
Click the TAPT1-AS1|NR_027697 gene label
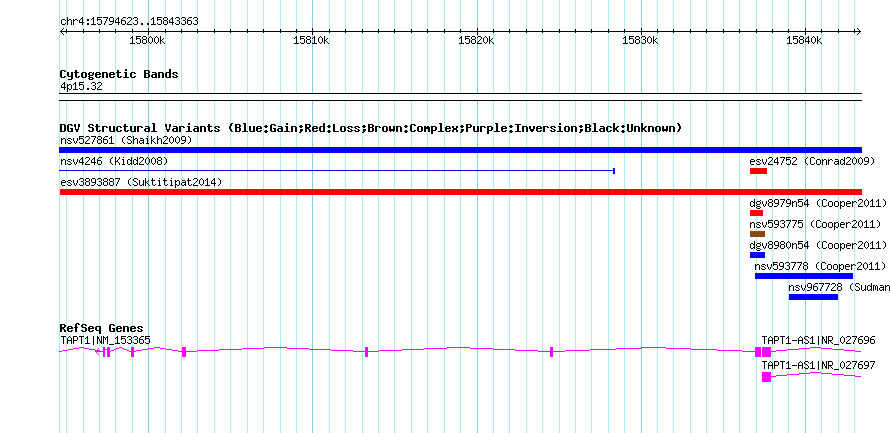[818, 365]
